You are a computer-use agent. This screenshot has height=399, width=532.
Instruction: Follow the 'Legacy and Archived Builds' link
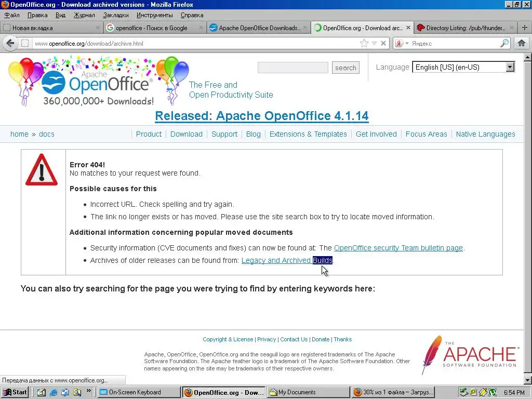tap(287, 260)
